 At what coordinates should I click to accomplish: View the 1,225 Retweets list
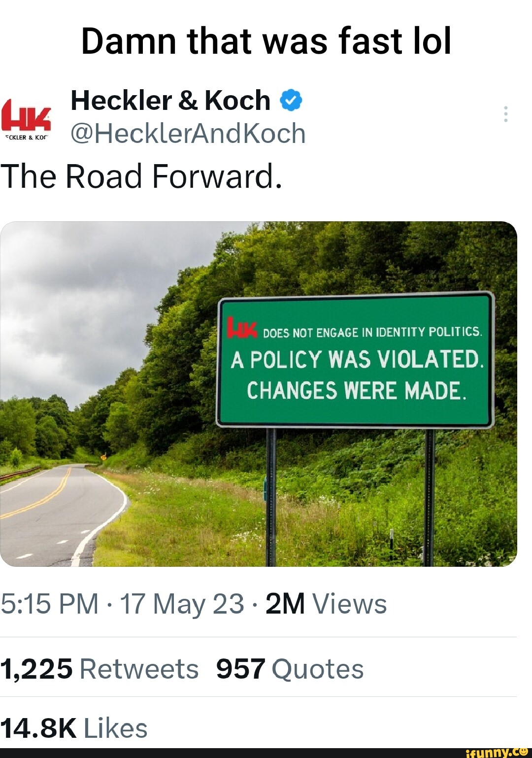pos(100,669)
